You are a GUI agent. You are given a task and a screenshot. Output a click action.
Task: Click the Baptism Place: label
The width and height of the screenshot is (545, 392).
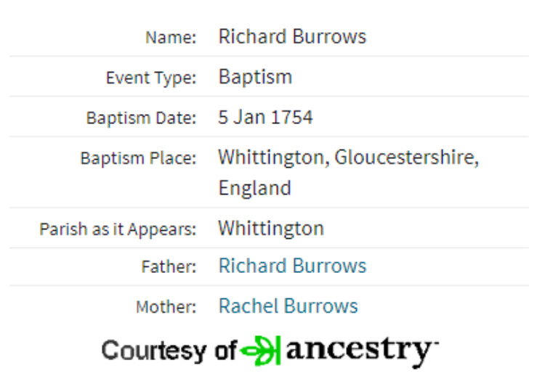point(138,158)
